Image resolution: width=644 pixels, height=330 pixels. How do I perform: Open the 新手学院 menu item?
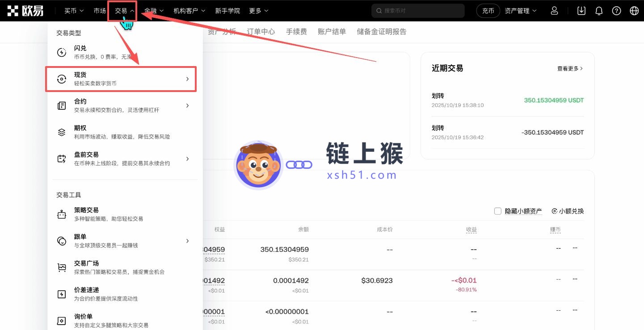pyautogui.click(x=227, y=11)
